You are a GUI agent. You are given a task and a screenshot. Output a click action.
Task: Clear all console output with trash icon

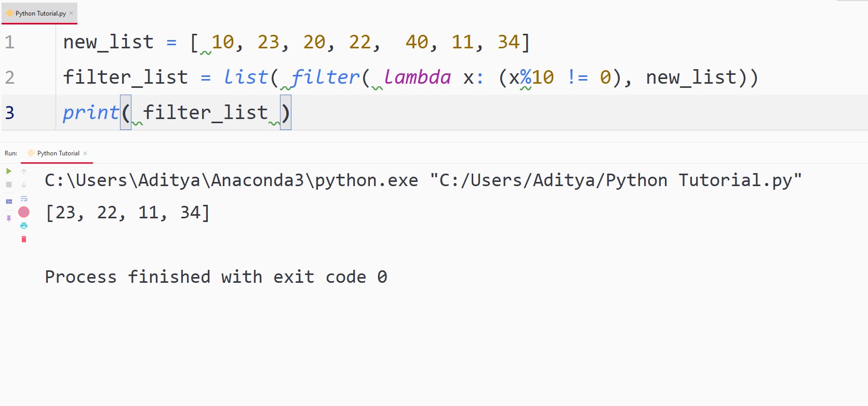(24, 239)
